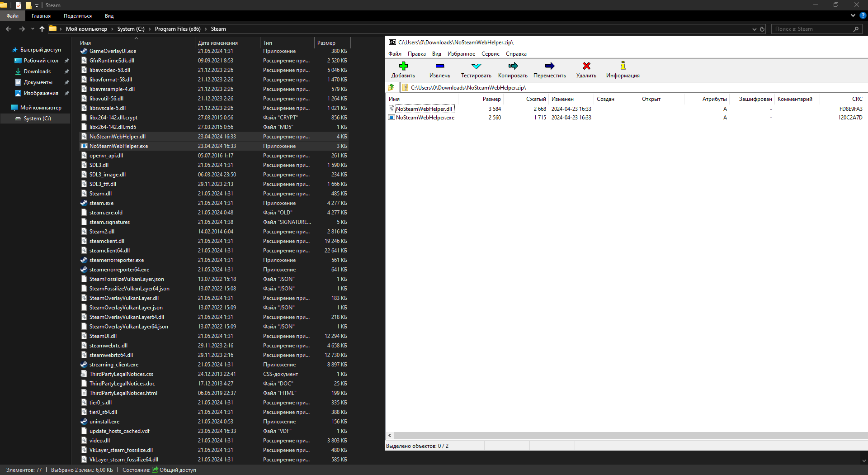This screenshot has height=475, width=868.
Task: Click the quick-access properties icon in title bar
Action: click(x=19, y=5)
